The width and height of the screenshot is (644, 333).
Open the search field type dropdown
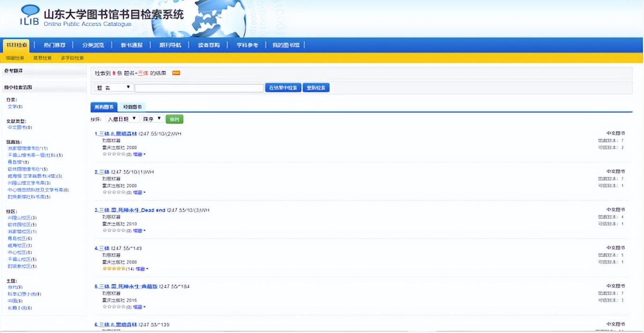114,88
